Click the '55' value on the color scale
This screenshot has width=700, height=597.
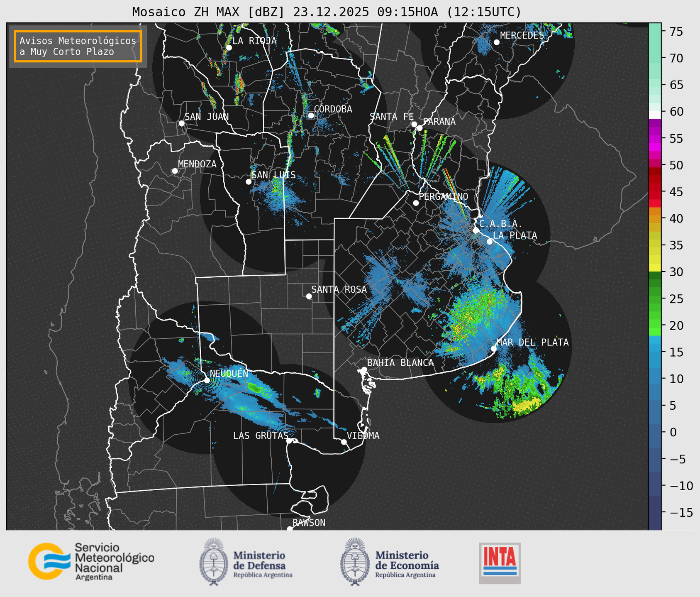[x=676, y=139]
